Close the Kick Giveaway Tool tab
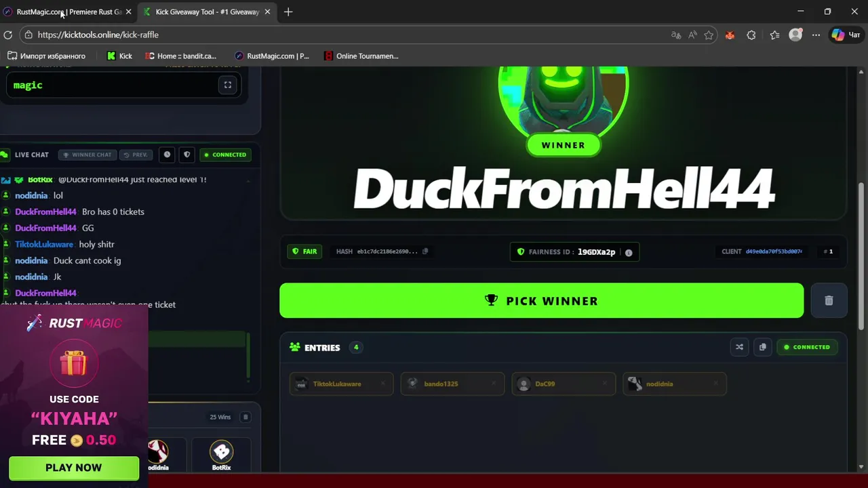 267,12
